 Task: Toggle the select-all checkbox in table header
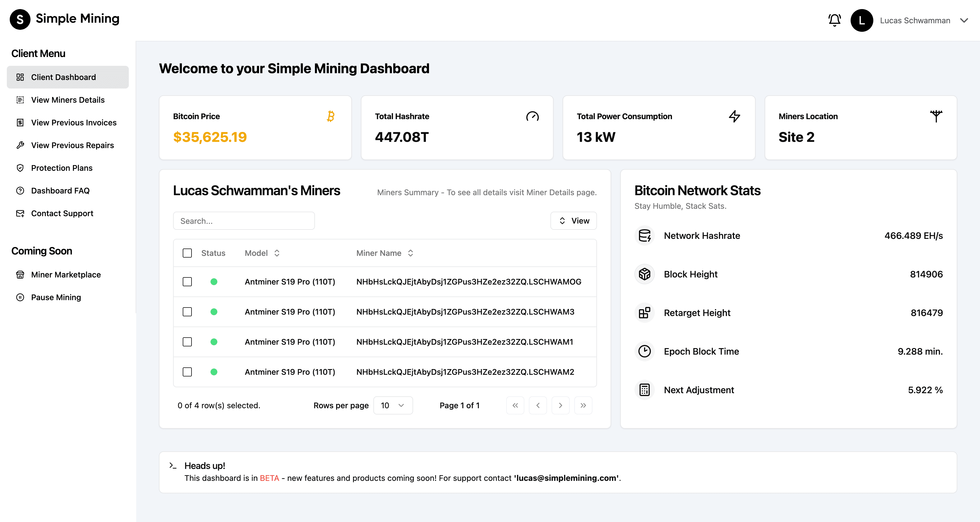(x=187, y=253)
